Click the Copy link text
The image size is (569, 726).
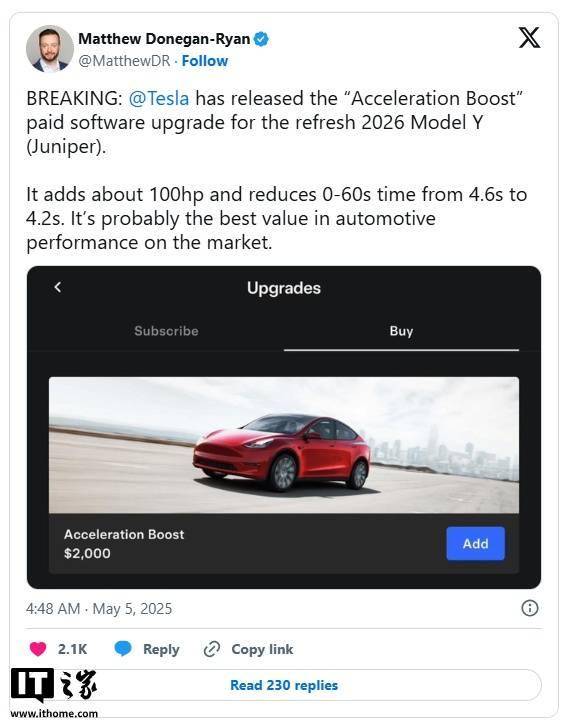tap(262, 649)
